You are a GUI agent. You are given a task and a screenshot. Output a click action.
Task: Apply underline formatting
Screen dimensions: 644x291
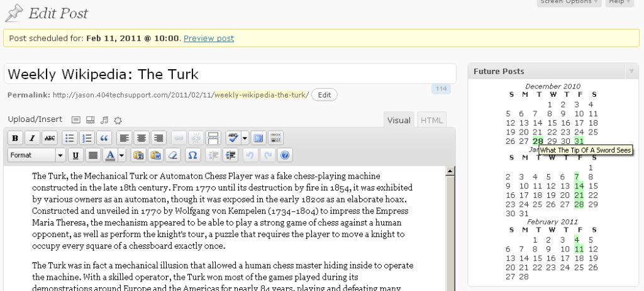(75, 155)
